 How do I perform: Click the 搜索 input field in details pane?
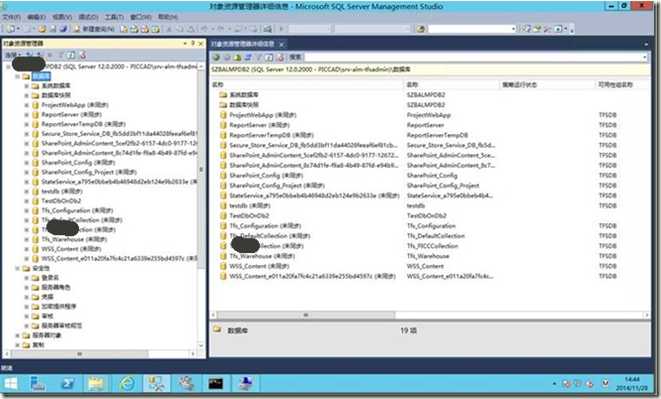[472, 57]
